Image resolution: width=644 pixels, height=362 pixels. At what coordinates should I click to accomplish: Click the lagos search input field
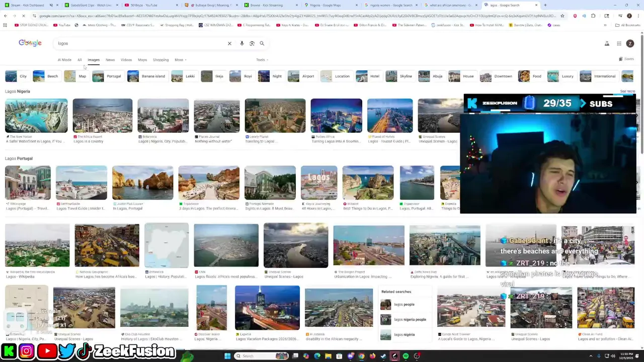point(141,43)
